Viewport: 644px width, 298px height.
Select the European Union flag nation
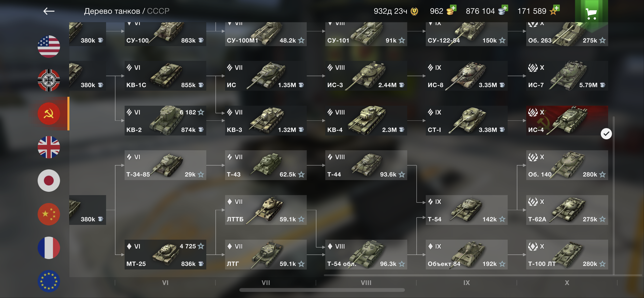[49, 281]
